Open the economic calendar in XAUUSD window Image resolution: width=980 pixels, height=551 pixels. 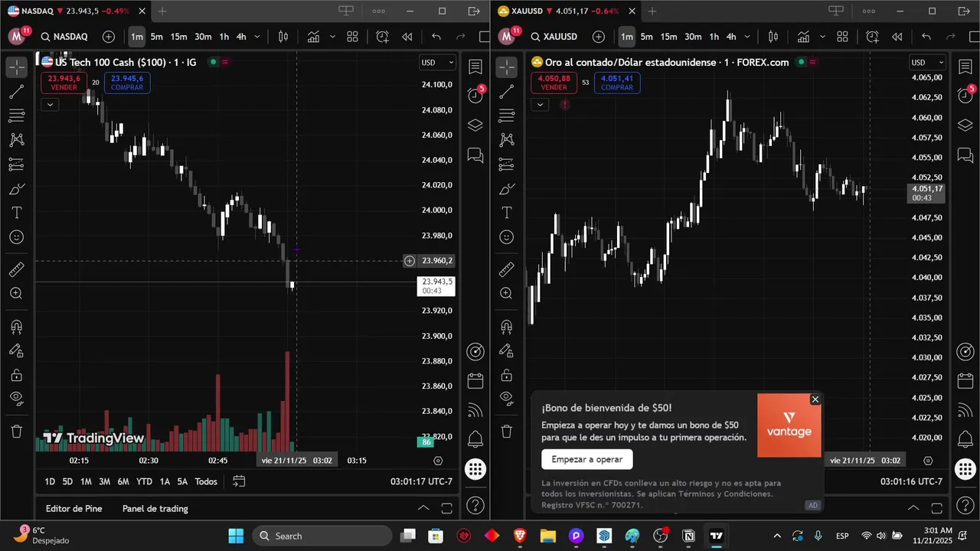[x=965, y=380]
